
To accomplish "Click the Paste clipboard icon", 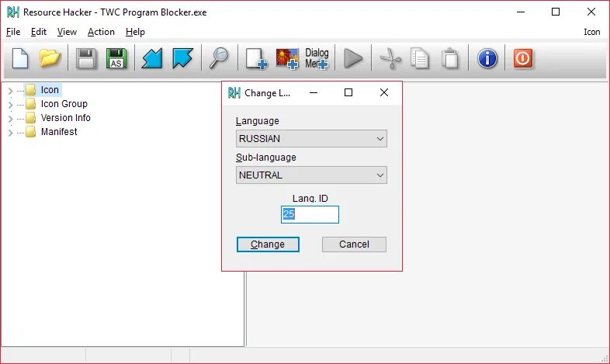I will click(450, 59).
